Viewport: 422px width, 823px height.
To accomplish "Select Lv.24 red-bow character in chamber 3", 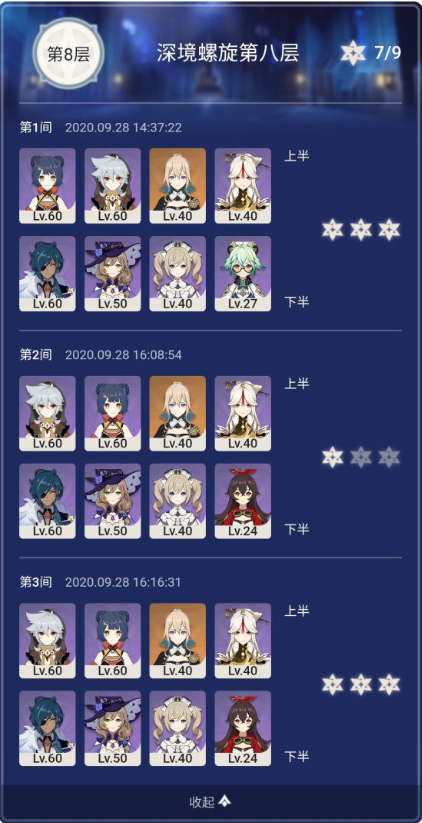I will [x=242, y=728].
